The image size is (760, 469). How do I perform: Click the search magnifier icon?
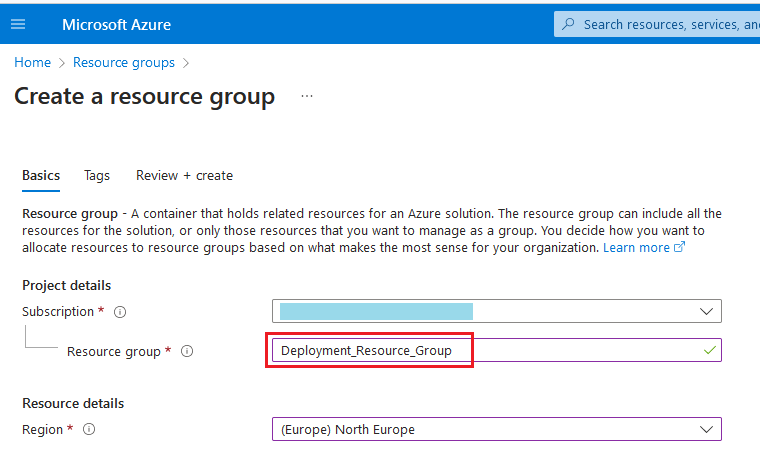569,24
